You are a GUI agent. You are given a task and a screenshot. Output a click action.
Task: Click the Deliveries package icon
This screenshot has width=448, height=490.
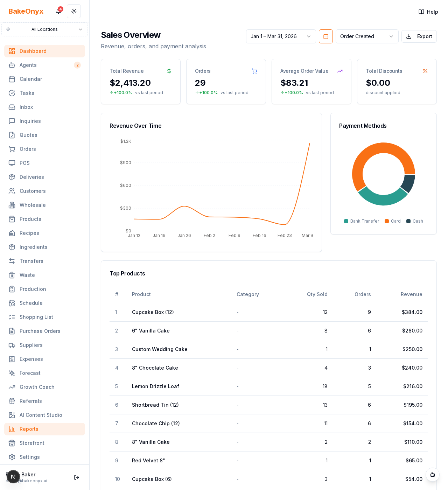[x=12, y=177]
